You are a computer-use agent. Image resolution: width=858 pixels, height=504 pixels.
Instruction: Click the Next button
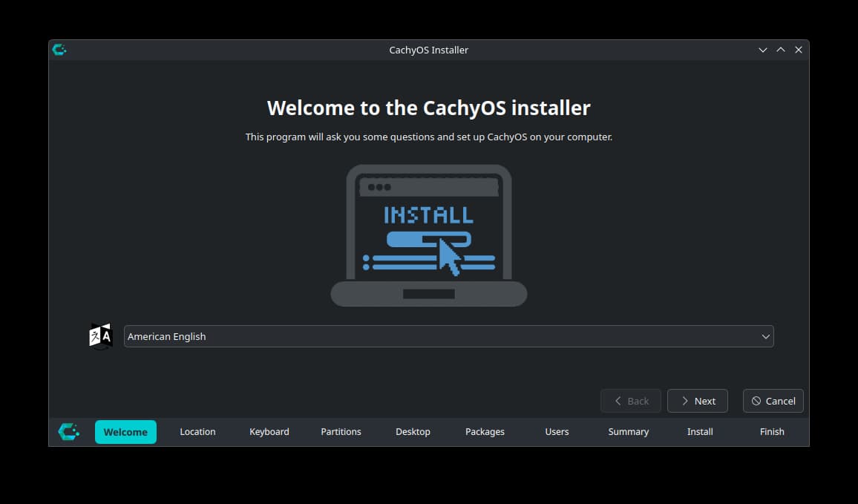point(698,401)
